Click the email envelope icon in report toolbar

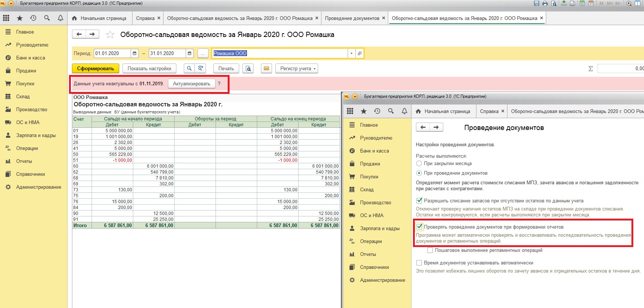point(266,68)
